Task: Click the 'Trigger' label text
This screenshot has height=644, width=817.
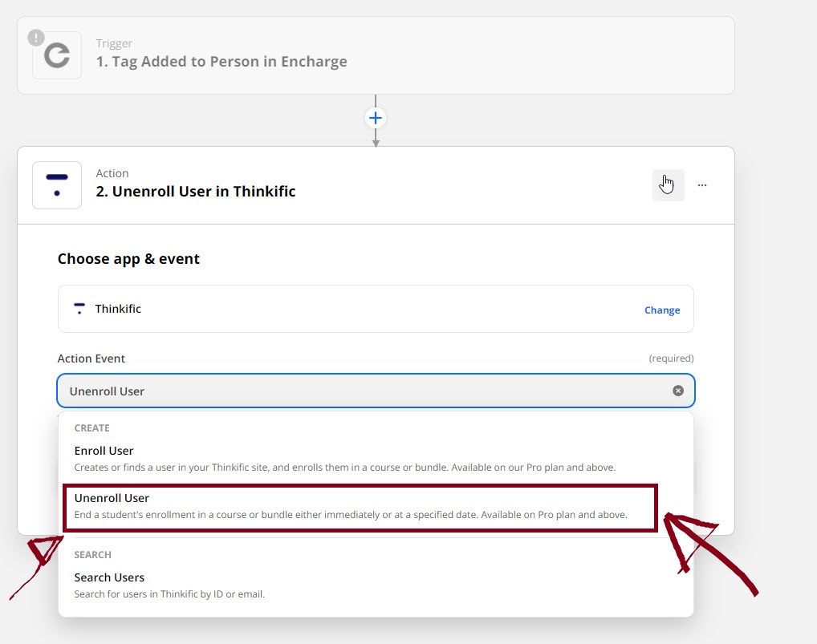Action: pyautogui.click(x=114, y=43)
